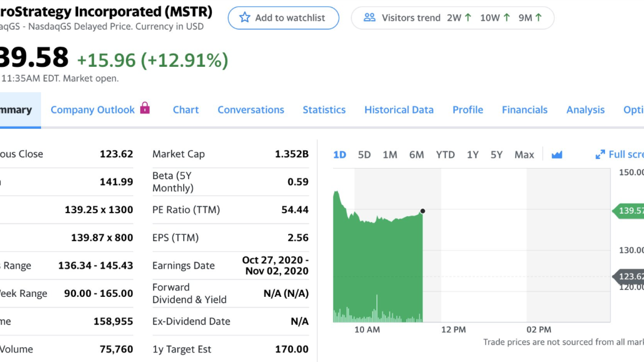Click the Forward Dividend & Yield label
The image size is (644, 362).
[189, 293]
